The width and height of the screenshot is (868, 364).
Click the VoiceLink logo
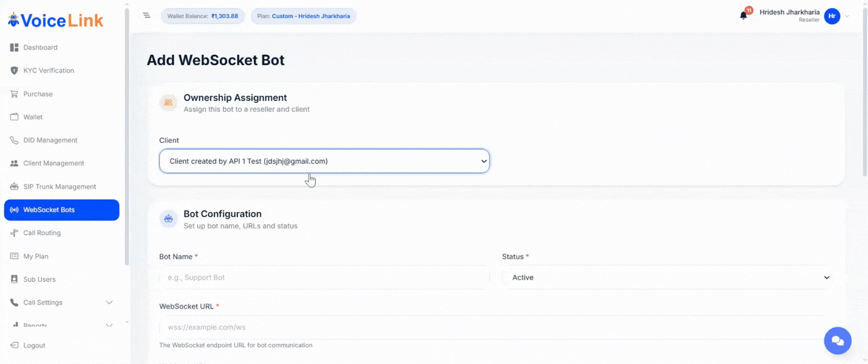point(55,20)
